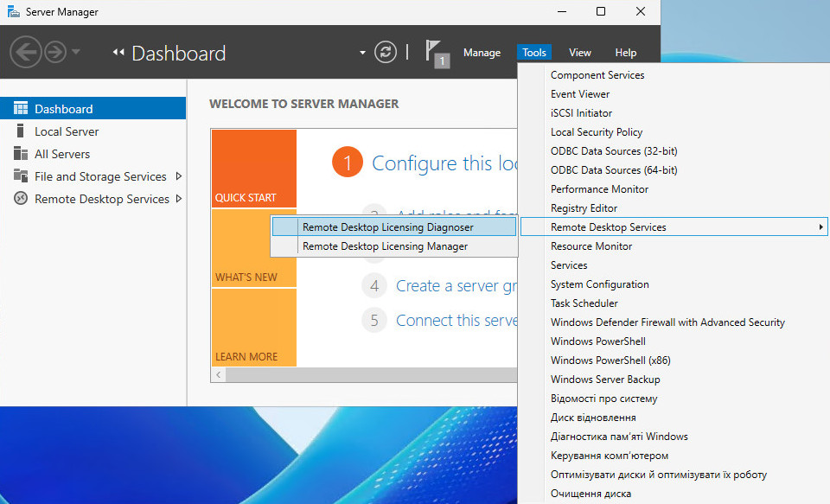Select Remote Desktop Services in sidebar
Viewport: 830px width, 504px height.
(x=93, y=199)
